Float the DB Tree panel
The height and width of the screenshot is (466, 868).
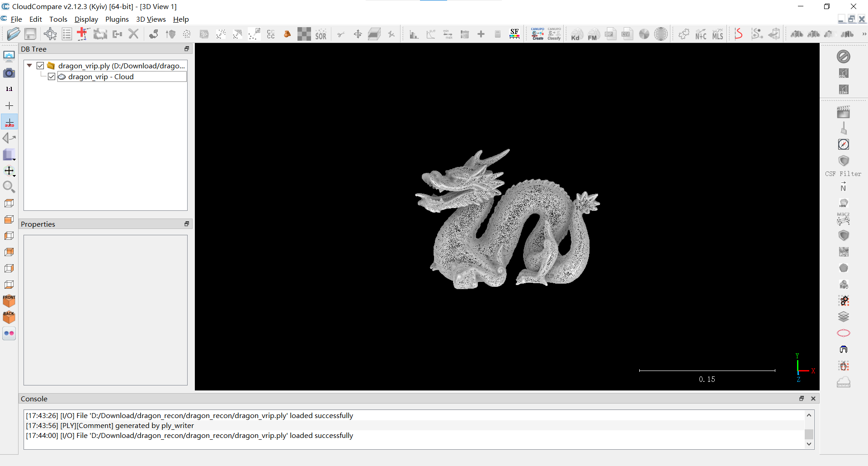pyautogui.click(x=187, y=49)
